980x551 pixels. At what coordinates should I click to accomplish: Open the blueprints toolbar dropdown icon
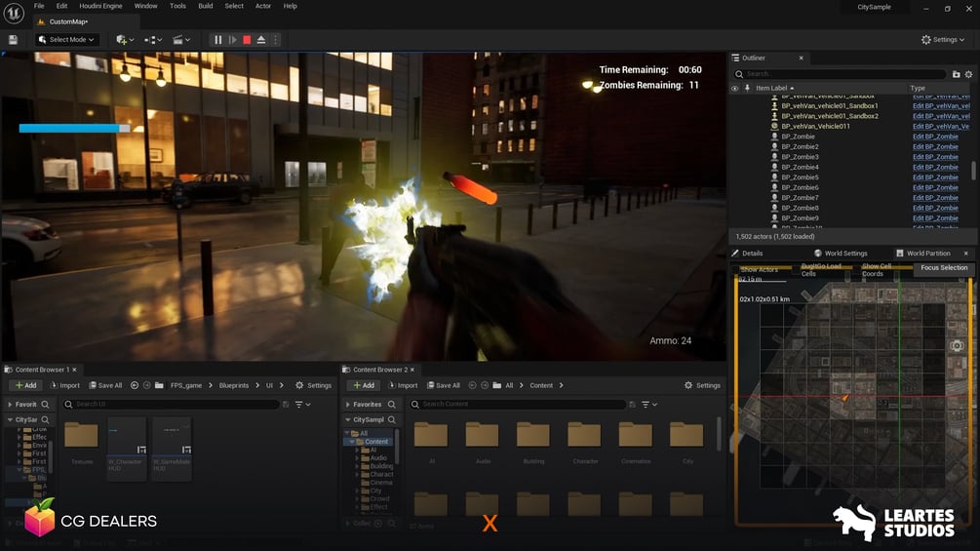click(153, 39)
